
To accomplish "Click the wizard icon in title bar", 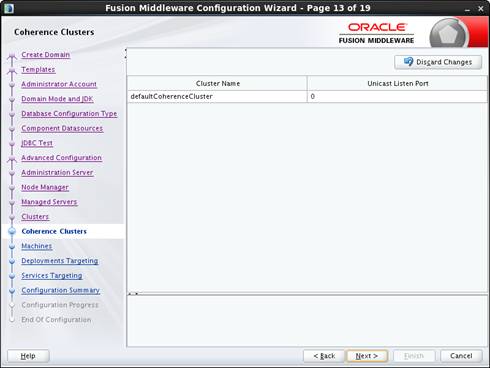I will [9, 8].
